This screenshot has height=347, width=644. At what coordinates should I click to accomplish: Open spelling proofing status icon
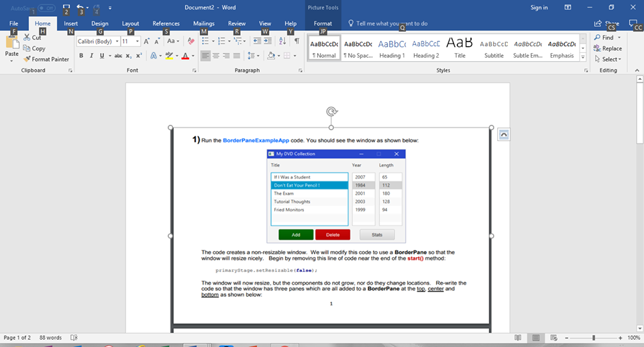74,338
